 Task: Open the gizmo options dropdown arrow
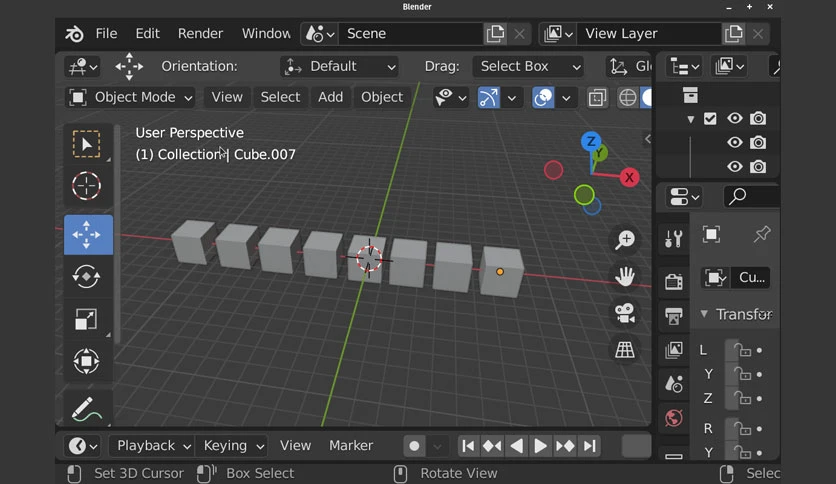[512, 98]
